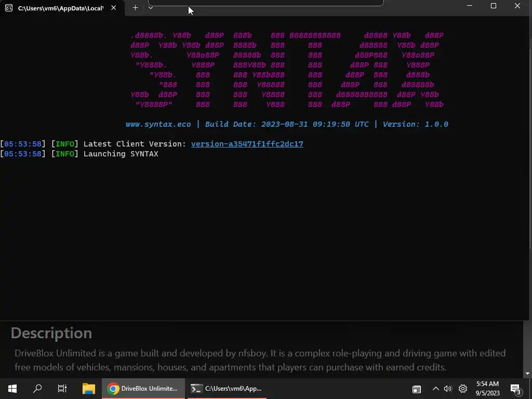Click the browser page scroll down arrow

coord(527,374)
